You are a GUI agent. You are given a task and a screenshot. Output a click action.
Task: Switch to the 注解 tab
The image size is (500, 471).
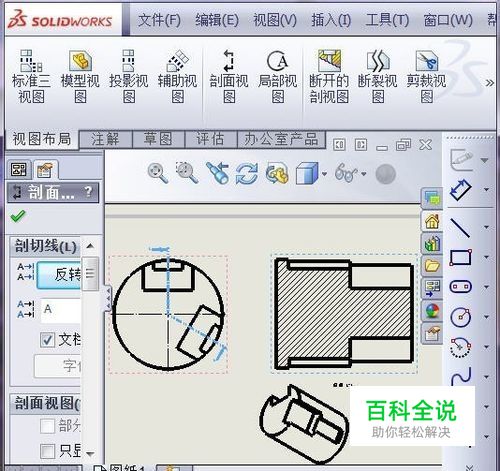coord(105,139)
